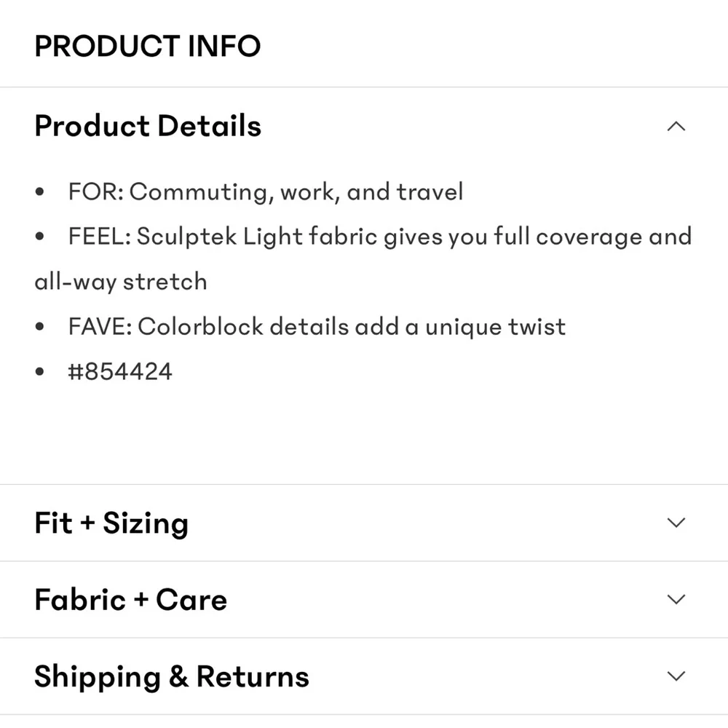Open the Fit + Sizing section label

[x=111, y=523]
